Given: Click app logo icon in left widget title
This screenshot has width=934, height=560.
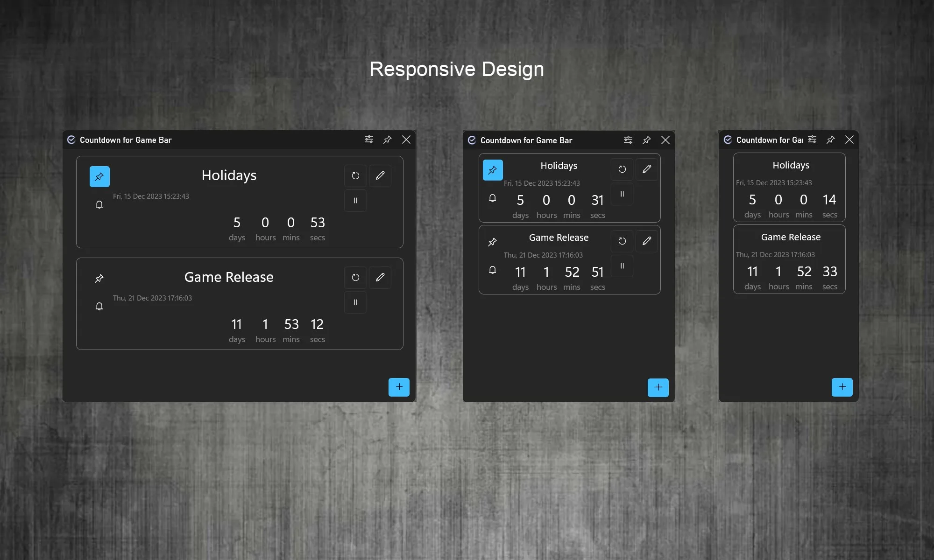Looking at the screenshot, I should click(71, 140).
